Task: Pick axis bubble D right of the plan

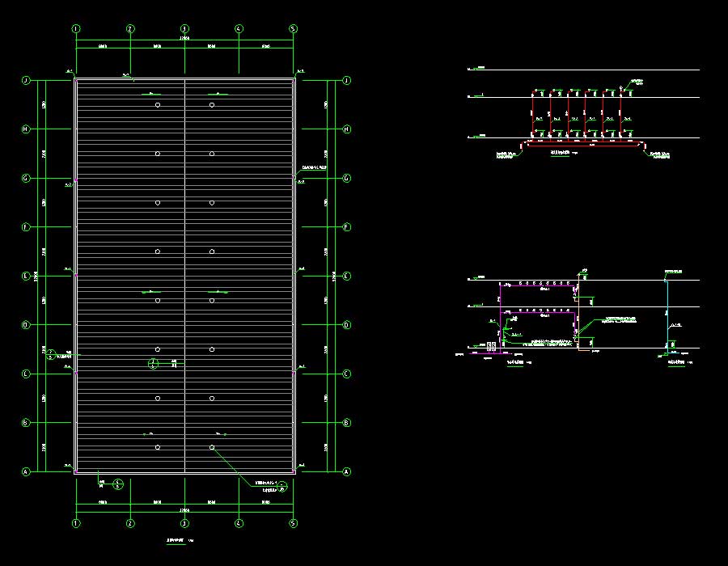Action: point(346,325)
